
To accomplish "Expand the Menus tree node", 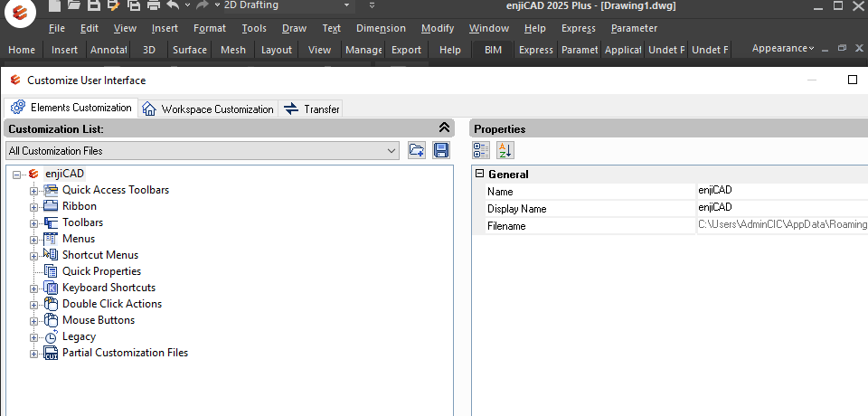I will point(33,240).
